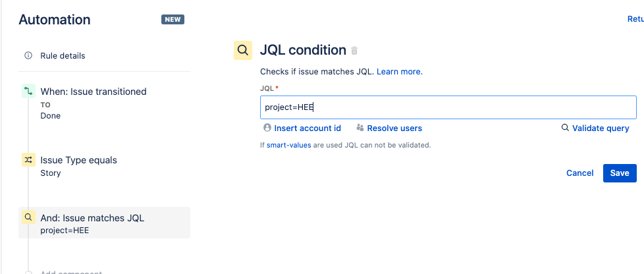Click Resolve users link
The height and width of the screenshot is (274, 644).
point(394,128)
